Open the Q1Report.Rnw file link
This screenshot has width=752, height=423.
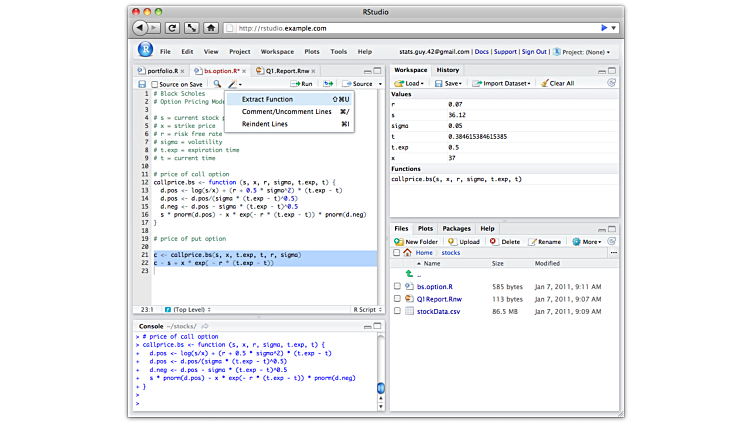[437, 299]
